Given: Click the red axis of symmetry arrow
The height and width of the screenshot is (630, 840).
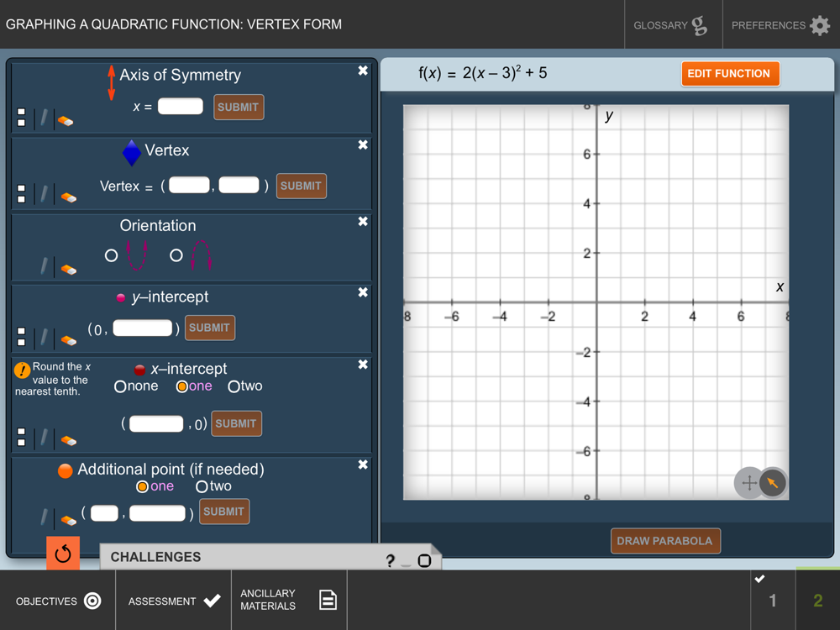Looking at the screenshot, I should tap(112, 83).
